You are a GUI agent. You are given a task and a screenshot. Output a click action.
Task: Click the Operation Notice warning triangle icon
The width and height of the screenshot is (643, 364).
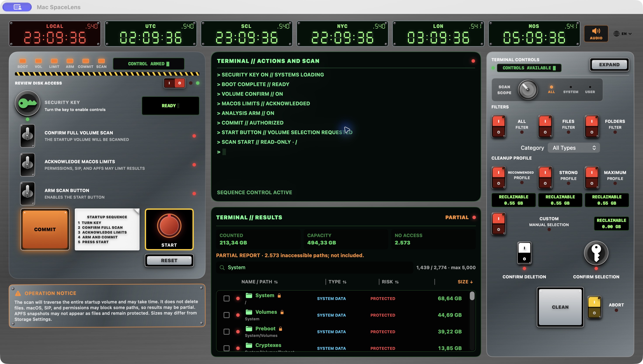tap(18, 293)
